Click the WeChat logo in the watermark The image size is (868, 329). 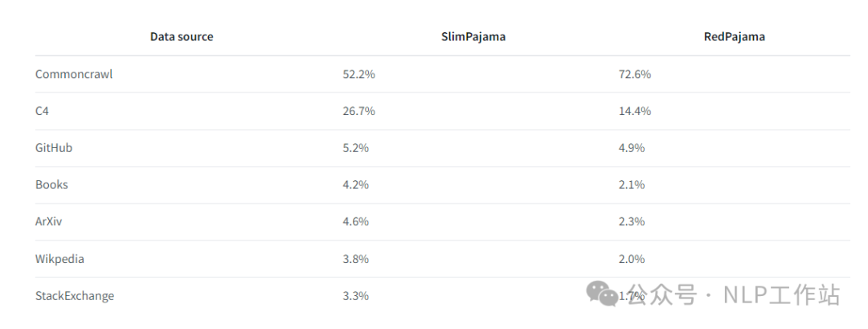[603, 294]
